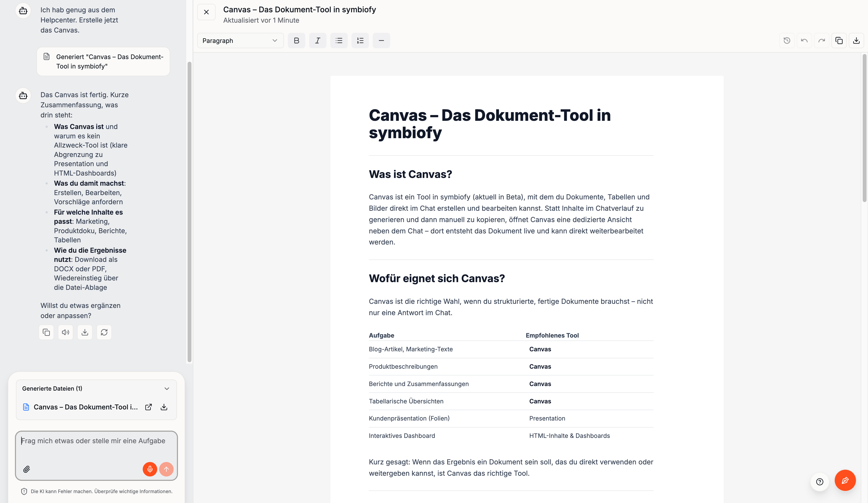Download the canvas document from the toolbar
Screen dimensions: 868x503
coord(856,41)
